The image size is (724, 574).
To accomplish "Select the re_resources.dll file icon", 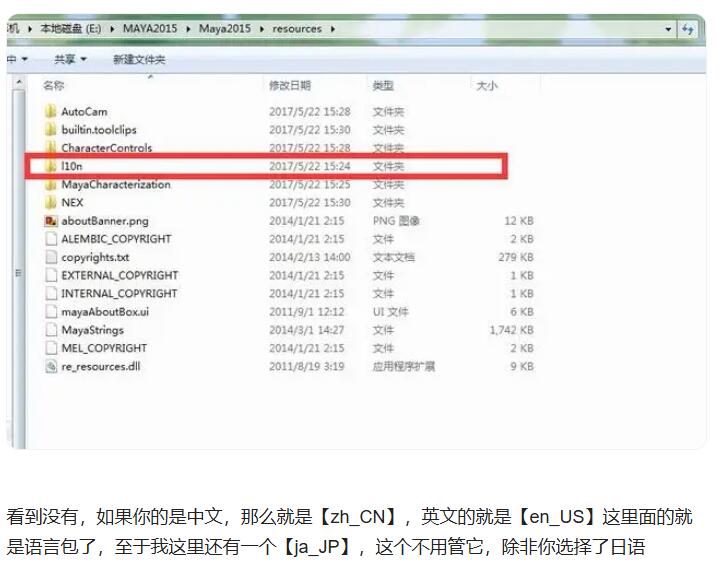I will (50, 366).
